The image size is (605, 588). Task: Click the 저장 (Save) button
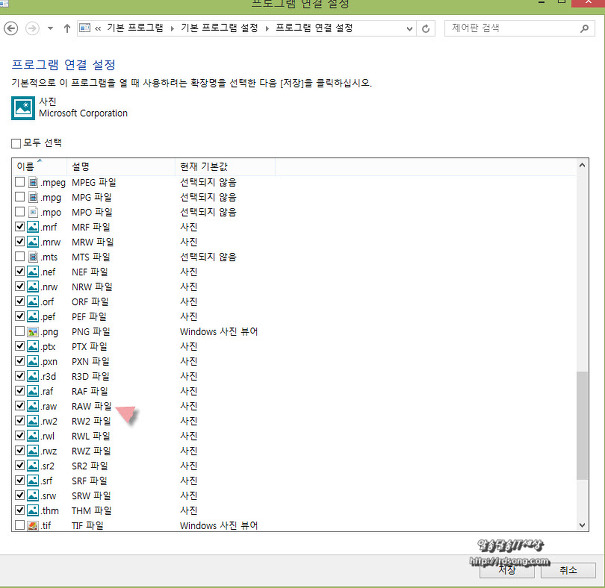pos(507,569)
